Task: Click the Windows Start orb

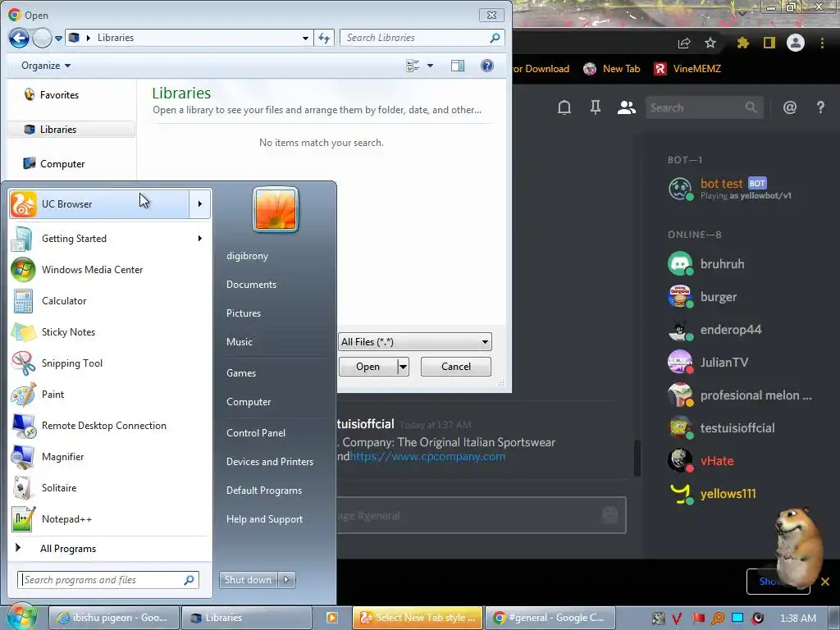Action: [21, 617]
